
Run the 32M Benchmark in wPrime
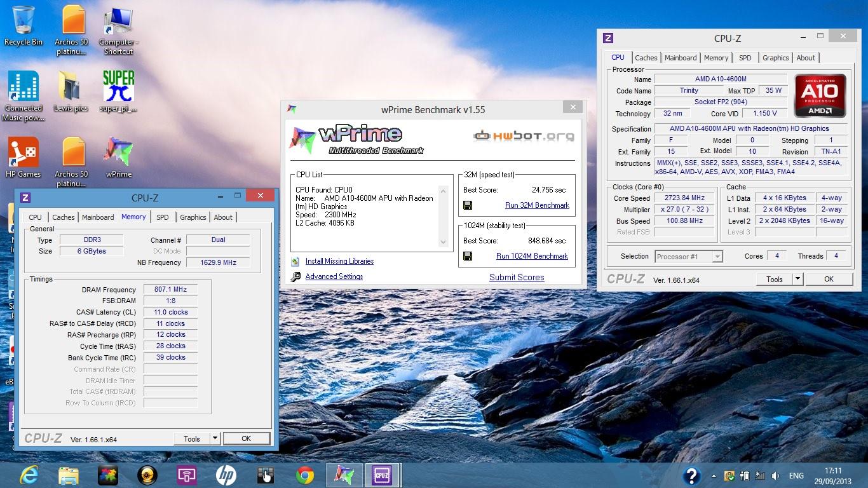click(537, 205)
